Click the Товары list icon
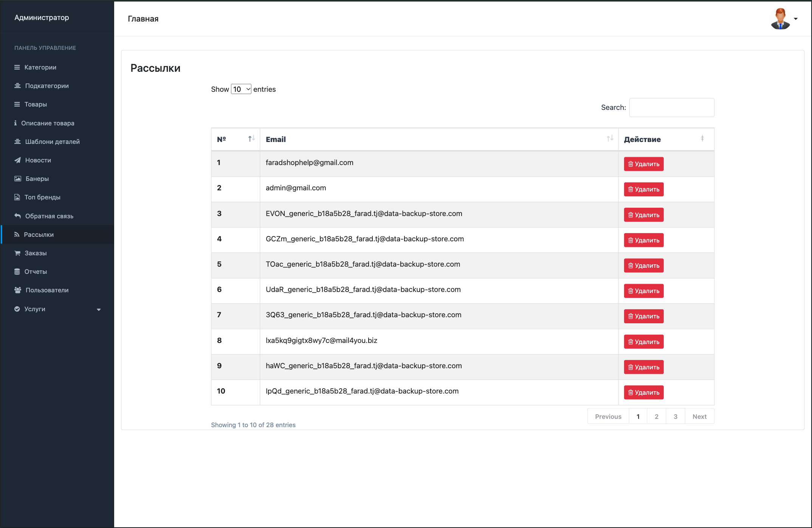Image resolution: width=812 pixels, height=528 pixels. [17, 104]
